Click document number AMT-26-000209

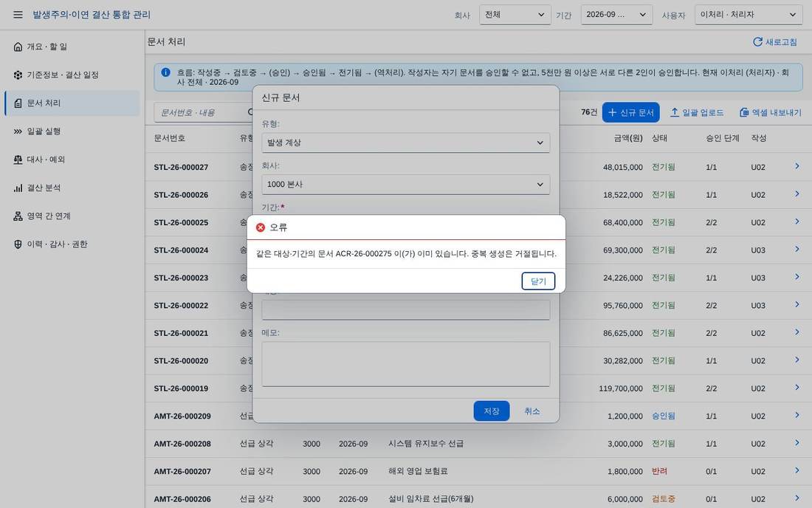pyautogui.click(x=182, y=416)
